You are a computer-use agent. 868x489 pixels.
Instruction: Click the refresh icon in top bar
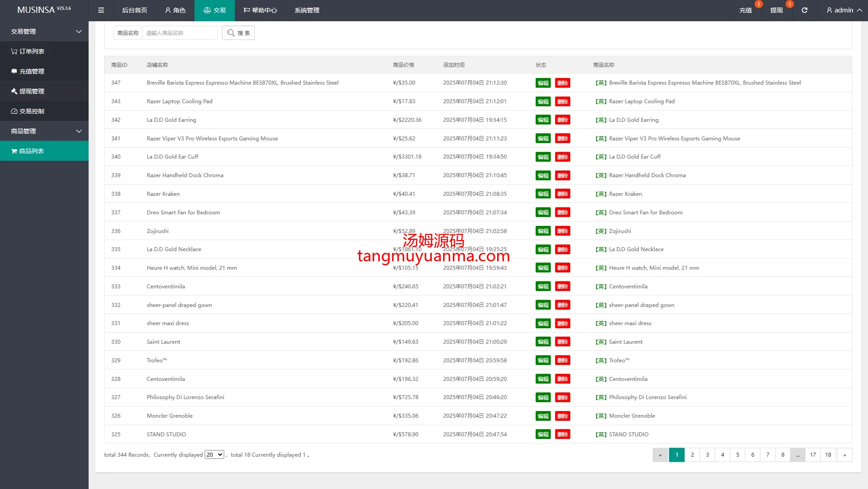click(x=804, y=10)
